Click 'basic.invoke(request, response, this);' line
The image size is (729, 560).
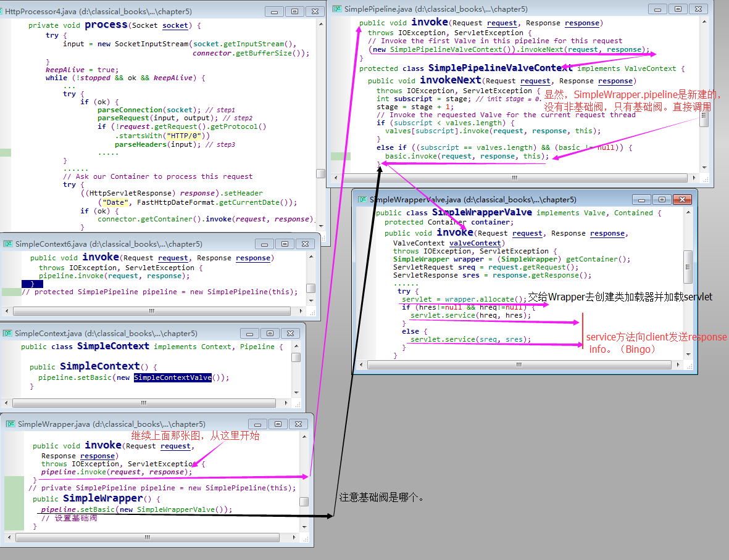467,156
